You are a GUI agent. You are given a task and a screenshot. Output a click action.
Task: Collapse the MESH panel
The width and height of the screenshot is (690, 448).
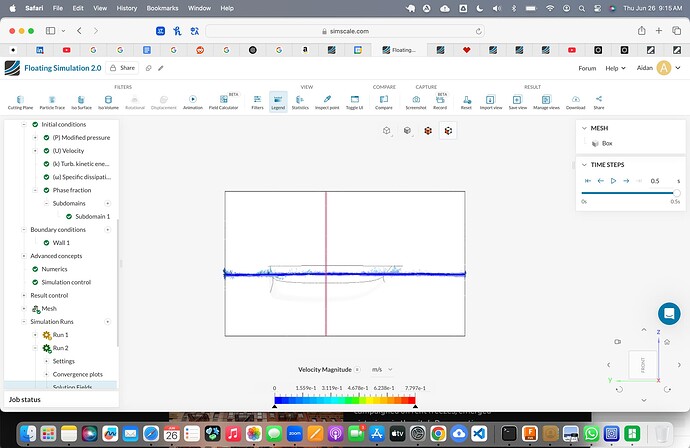584,128
